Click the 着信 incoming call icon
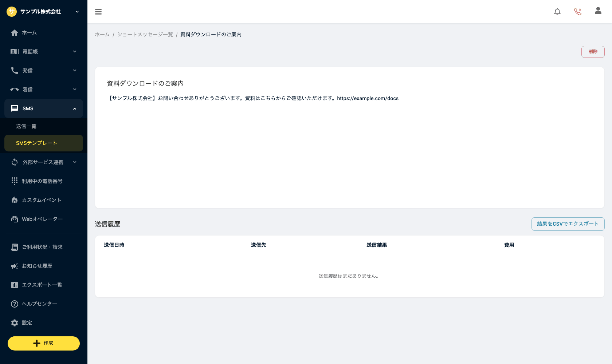 tap(15, 90)
